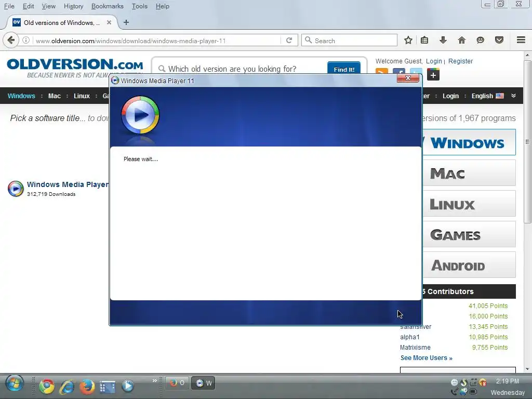Open the bookmarks list icon in toolbar
Image resolution: width=532 pixels, height=399 pixels.
424,41
